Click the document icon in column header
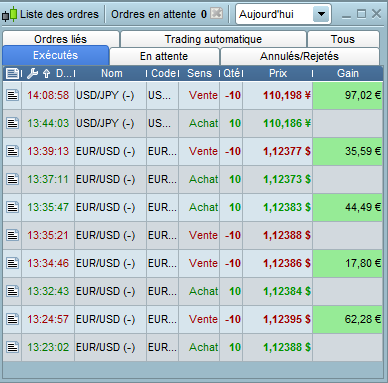Image resolution: width=388 pixels, height=383 pixels. coord(12,73)
